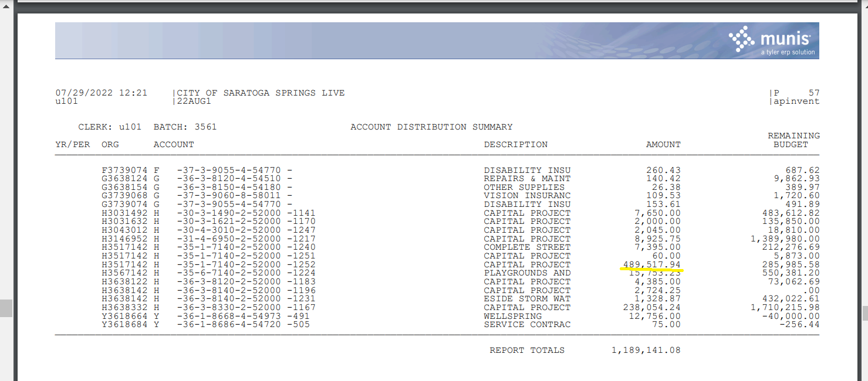This screenshot has height=381, width=868.
Task: Click the Munis dotted logo icon
Action: tap(742, 39)
